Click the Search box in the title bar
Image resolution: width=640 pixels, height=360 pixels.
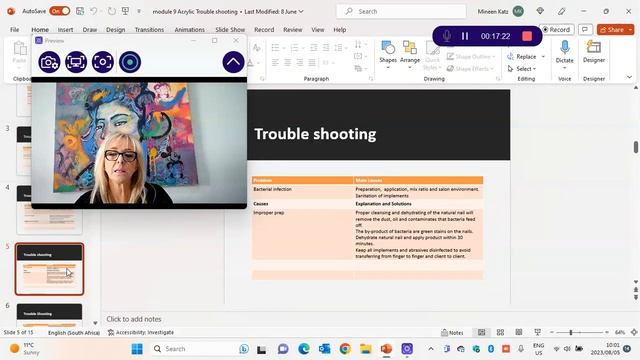(x=401, y=11)
